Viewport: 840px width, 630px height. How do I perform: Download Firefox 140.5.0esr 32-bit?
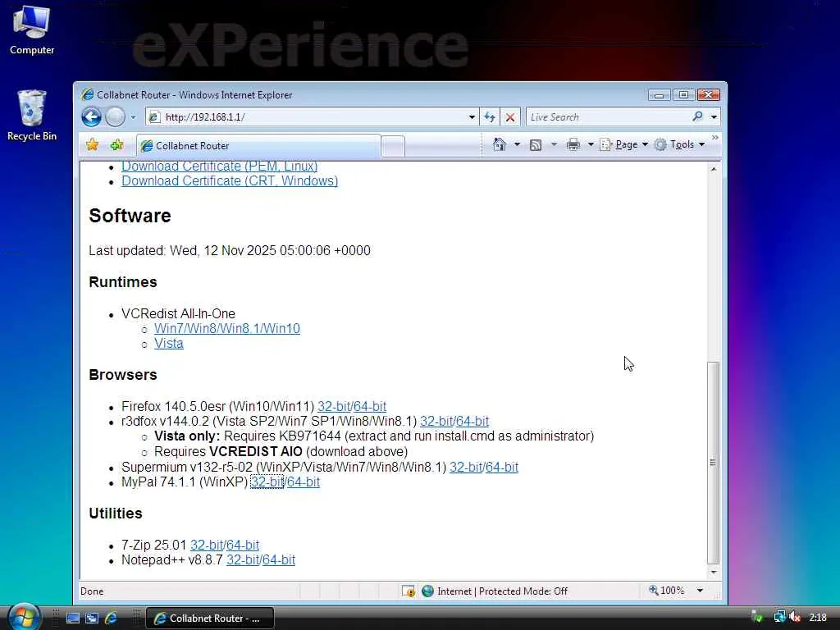tap(334, 407)
